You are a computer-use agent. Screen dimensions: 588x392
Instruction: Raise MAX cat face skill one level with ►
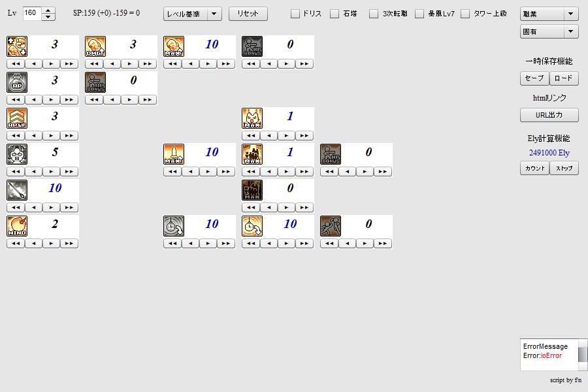(x=287, y=136)
